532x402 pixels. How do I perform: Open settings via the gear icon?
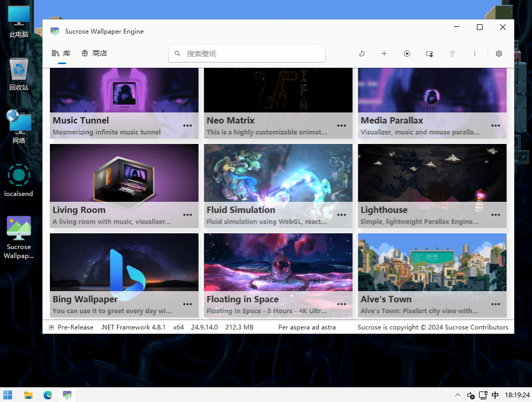tap(499, 54)
